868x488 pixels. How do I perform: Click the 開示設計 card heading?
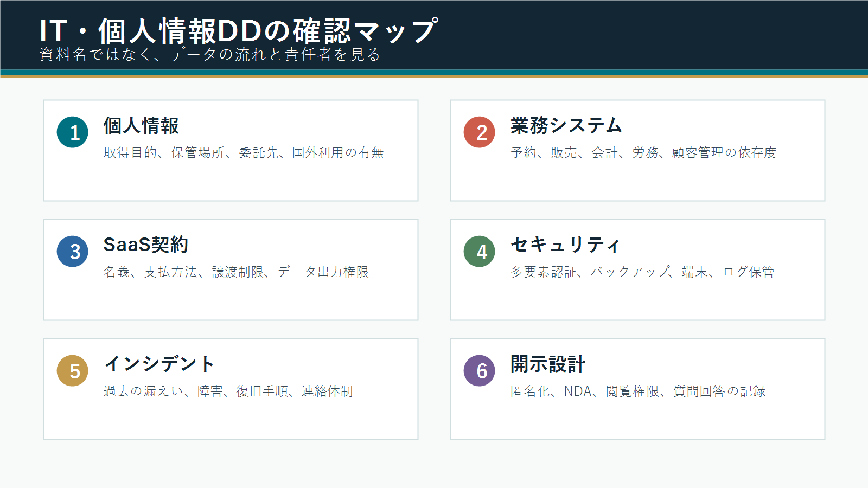point(548,364)
